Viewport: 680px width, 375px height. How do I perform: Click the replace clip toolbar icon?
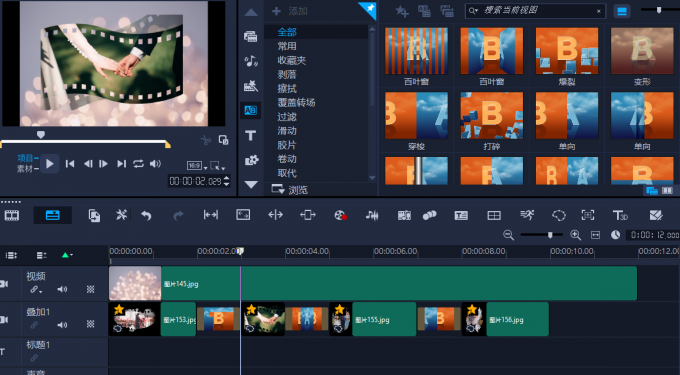(x=94, y=215)
